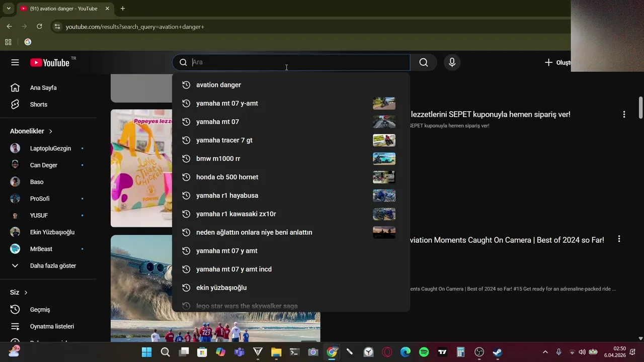This screenshot has height=362, width=644.
Task: Click thumbnail beside 'honda cb 500 hornet' suggestion
Action: [x=384, y=177]
